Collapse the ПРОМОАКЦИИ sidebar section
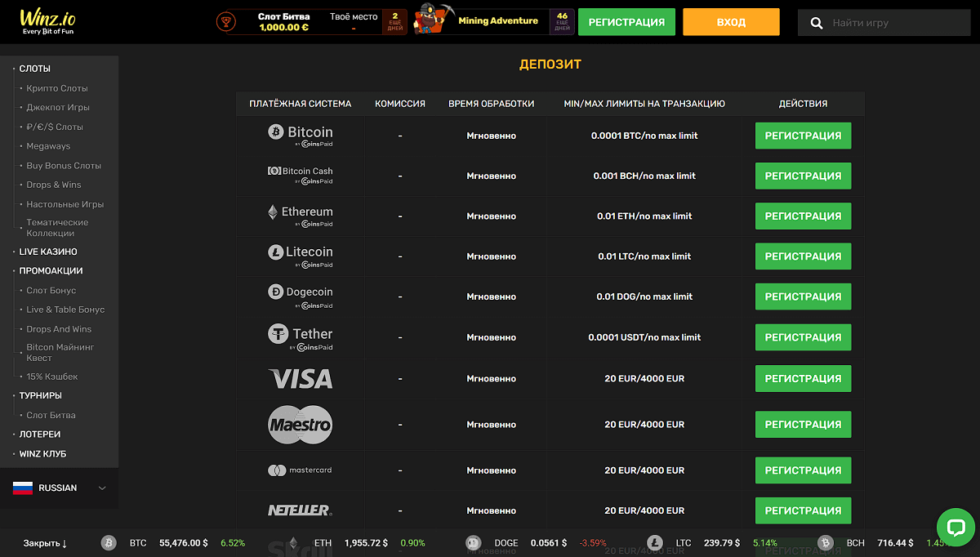The image size is (980, 557). click(51, 270)
